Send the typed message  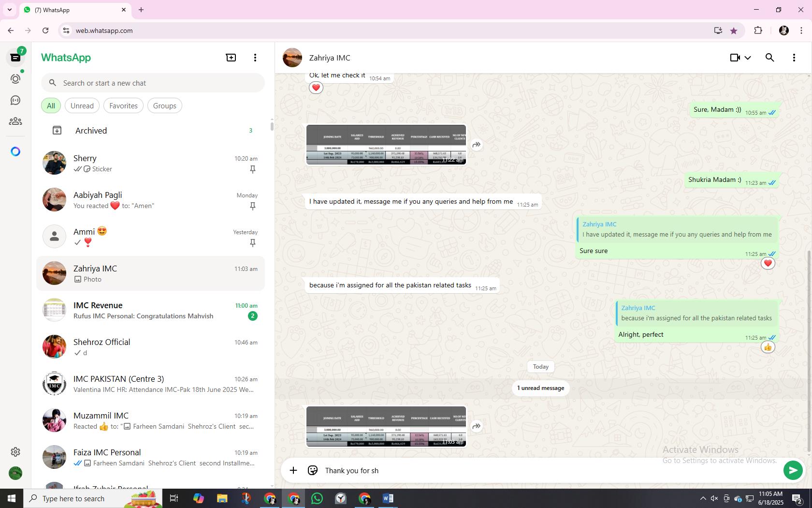793,470
